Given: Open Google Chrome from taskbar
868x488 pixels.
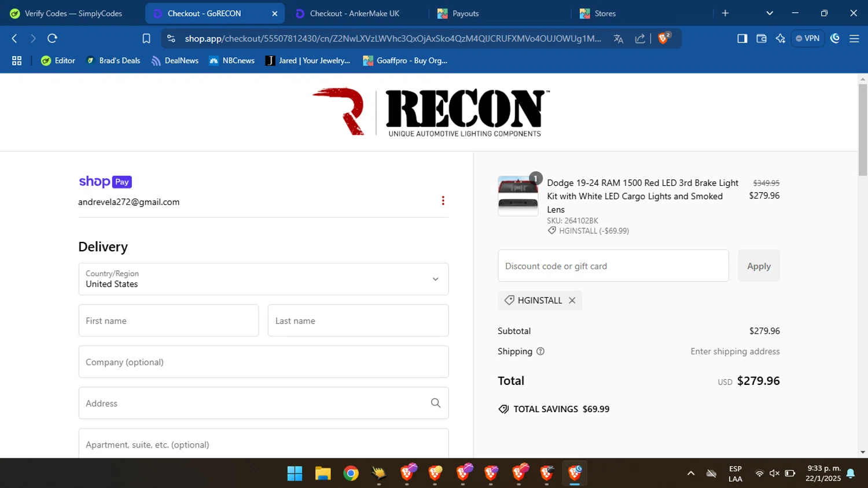Looking at the screenshot, I should click(x=351, y=474).
